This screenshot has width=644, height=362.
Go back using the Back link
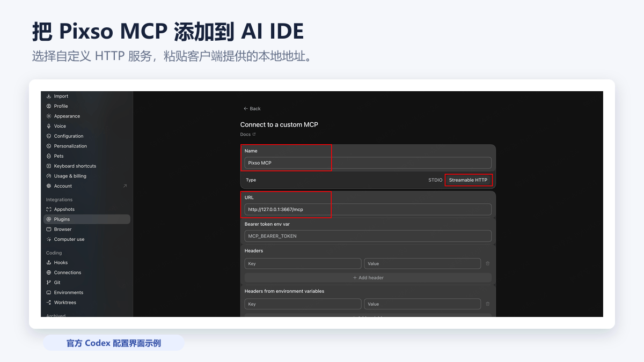point(252,109)
